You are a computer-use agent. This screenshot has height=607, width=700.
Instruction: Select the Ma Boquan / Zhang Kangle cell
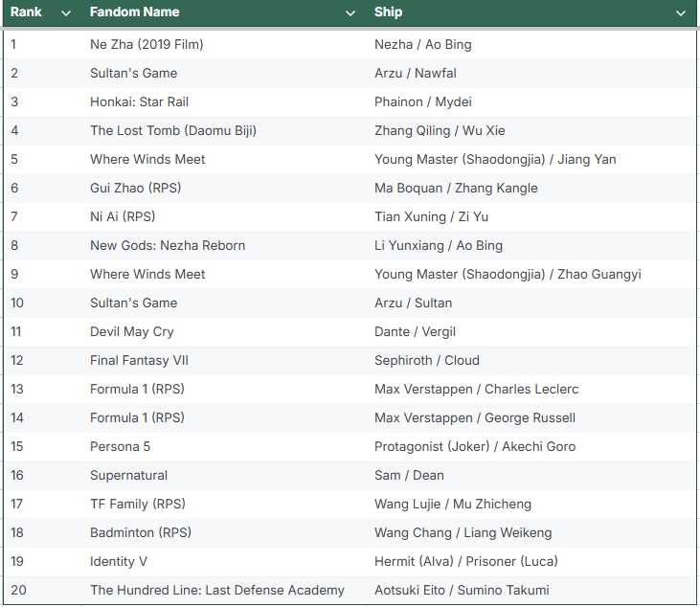456,188
